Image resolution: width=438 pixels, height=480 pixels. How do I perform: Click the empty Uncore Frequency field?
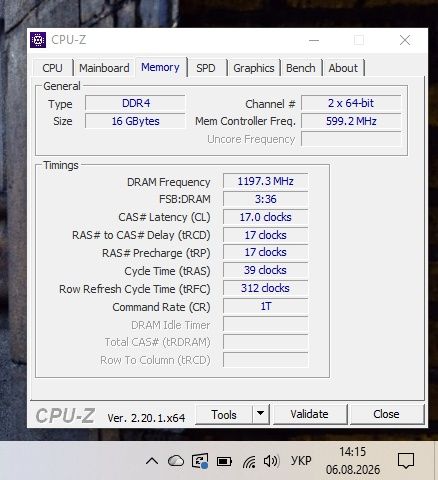351,139
